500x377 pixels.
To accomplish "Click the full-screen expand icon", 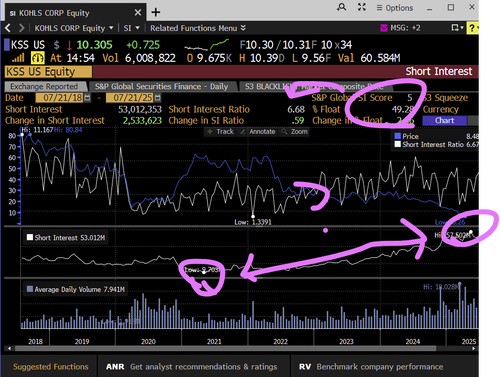I will [362, 7].
